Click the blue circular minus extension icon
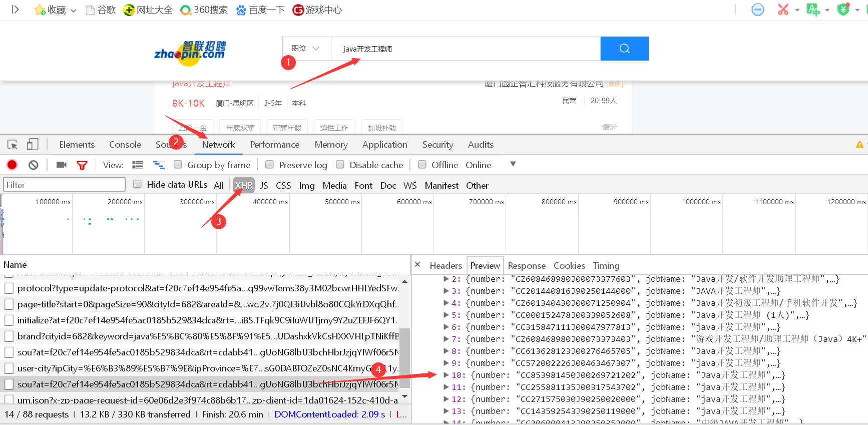This screenshot has width=868, height=425. (x=758, y=10)
